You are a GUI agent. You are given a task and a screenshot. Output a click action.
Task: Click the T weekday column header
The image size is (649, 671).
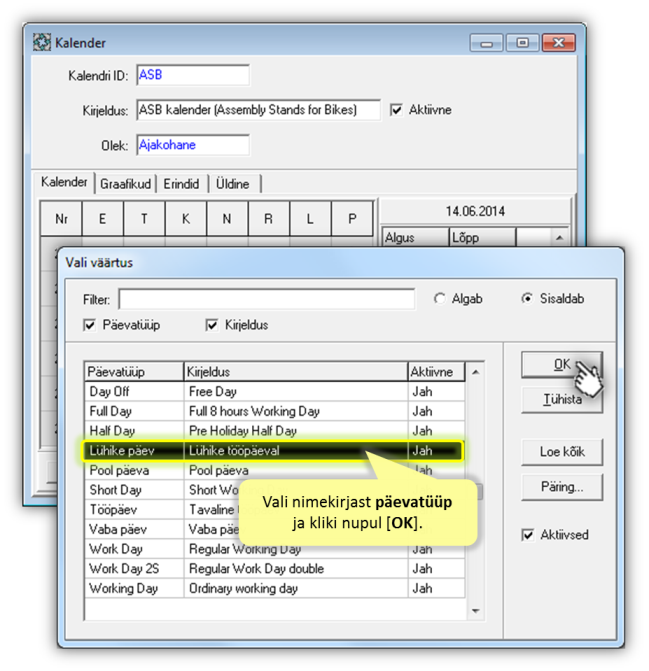144,219
